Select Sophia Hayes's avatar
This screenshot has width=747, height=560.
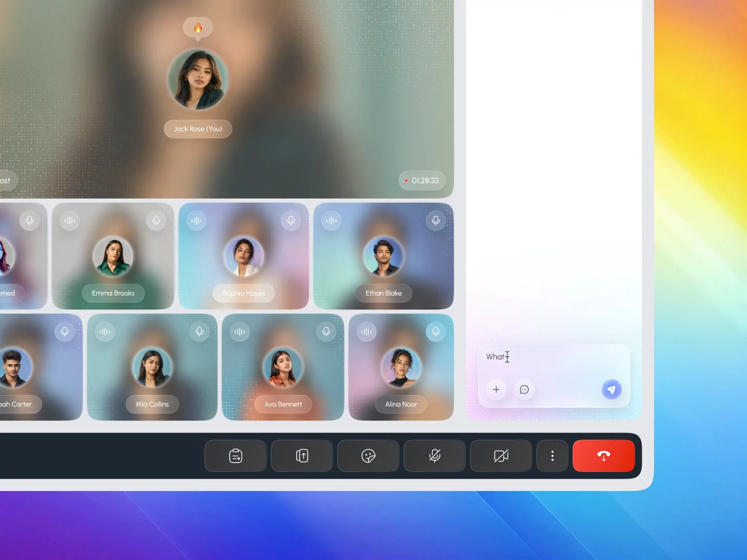pyautogui.click(x=244, y=256)
